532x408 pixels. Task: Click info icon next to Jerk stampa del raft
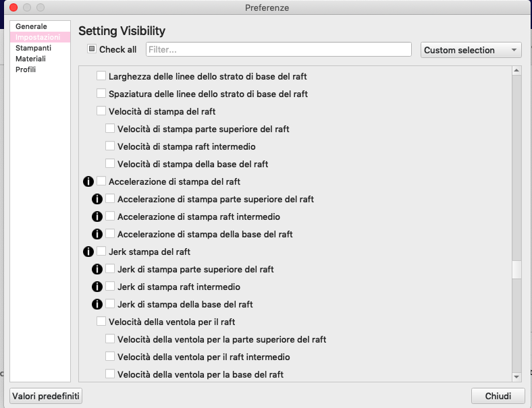(x=88, y=252)
